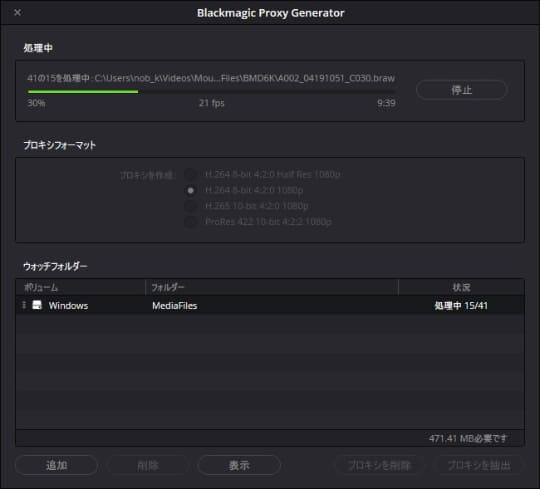Image resolution: width=540 pixels, height=489 pixels.
Task: Click the 処理中 15/41 status cell
Action: (x=461, y=305)
